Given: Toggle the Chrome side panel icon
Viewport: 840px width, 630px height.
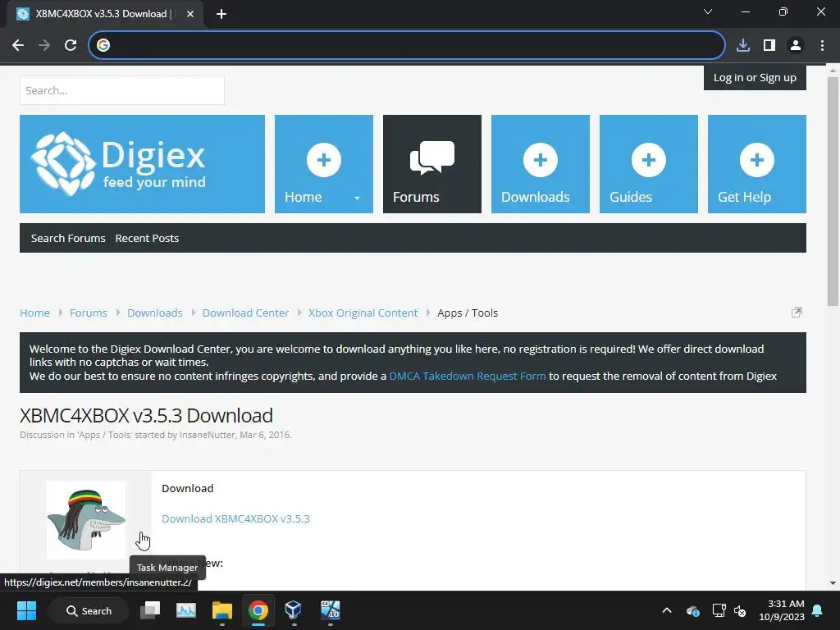Looking at the screenshot, I should [x=769, y=45].
